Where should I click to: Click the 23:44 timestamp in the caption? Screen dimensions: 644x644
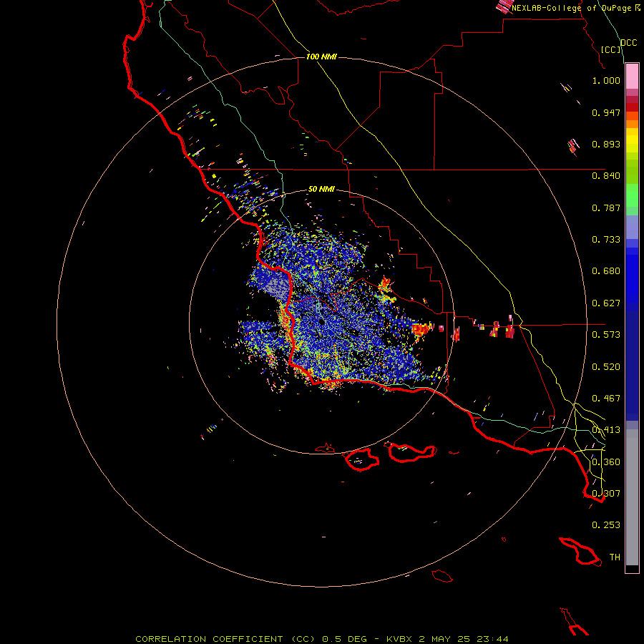(x=492, y=639)
